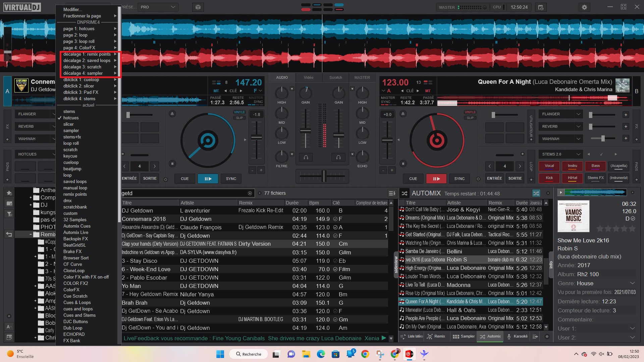Collapse the Remix folder in tree
The height and width of the screenshot is (362, 644).
(31, 234)
